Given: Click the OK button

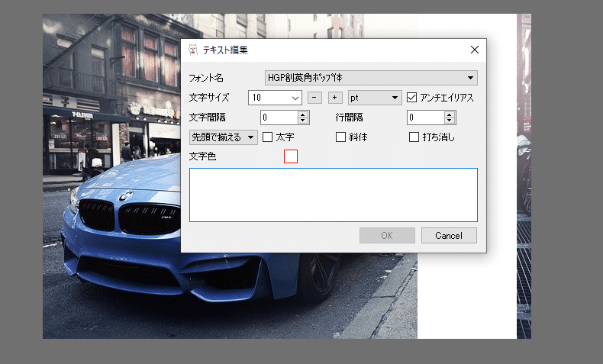Looking at the screenshot, I should (387, 235).
